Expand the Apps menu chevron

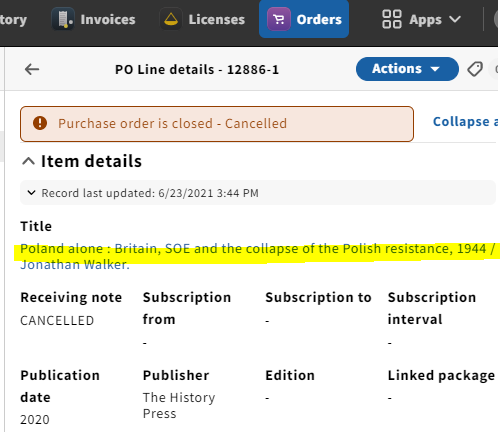pos(455,19)
